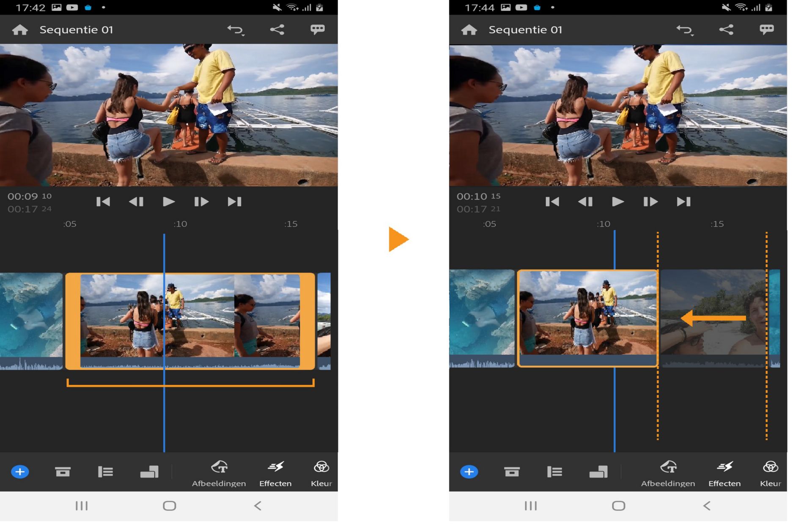This screenshot has height=524, width=812.
Task: Open project panel icon in left toolbar
Action: tap(63, 472)
